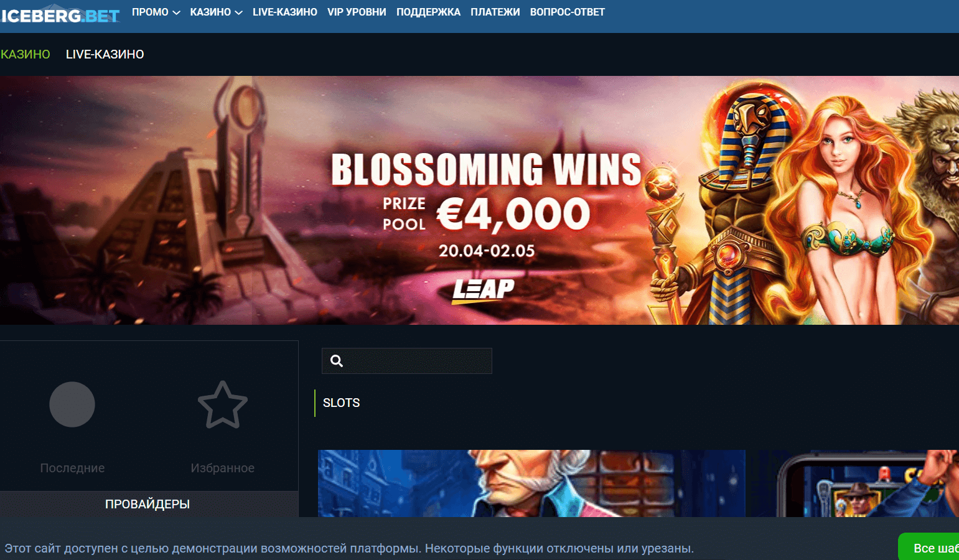Expand the КАЗИНО dropdown in the top bar

[x=216, y=12]
